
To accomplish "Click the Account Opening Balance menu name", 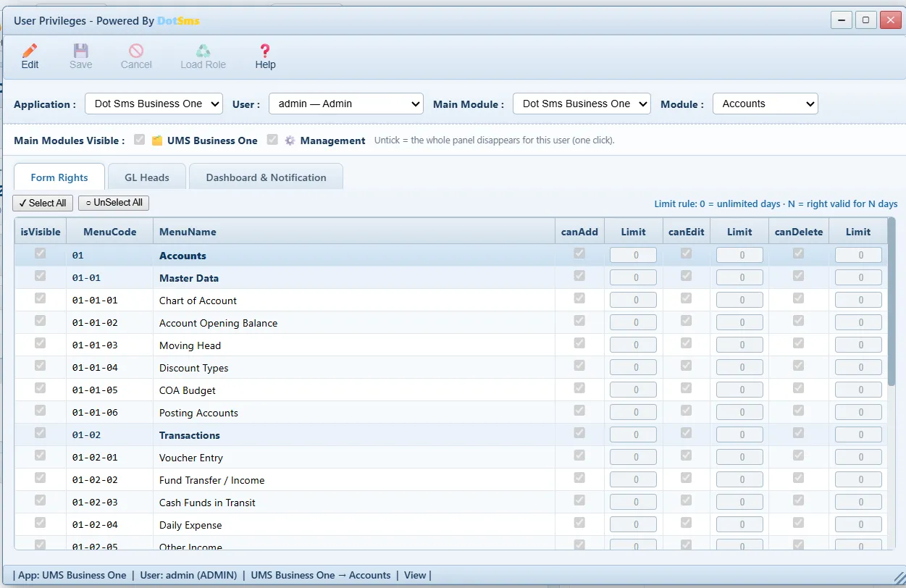I will point(218,323).
